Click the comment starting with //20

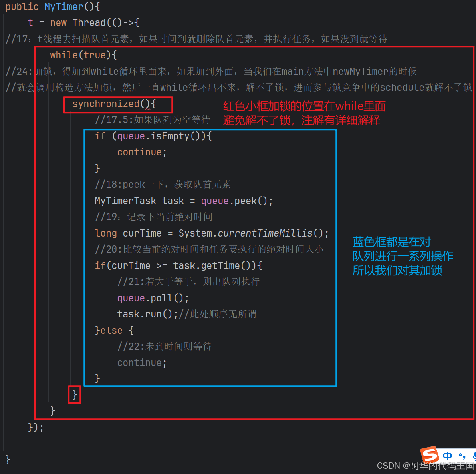pyautogui.click(x=209, y=249)
